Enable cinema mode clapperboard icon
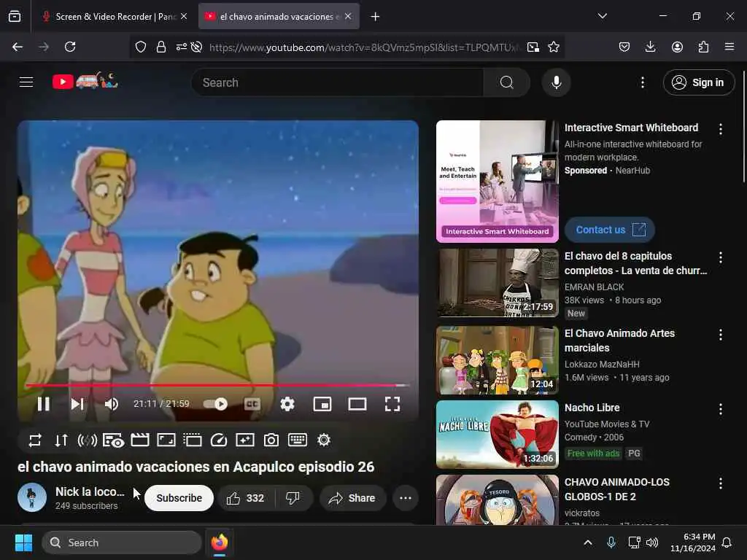 tap(139, 440)
